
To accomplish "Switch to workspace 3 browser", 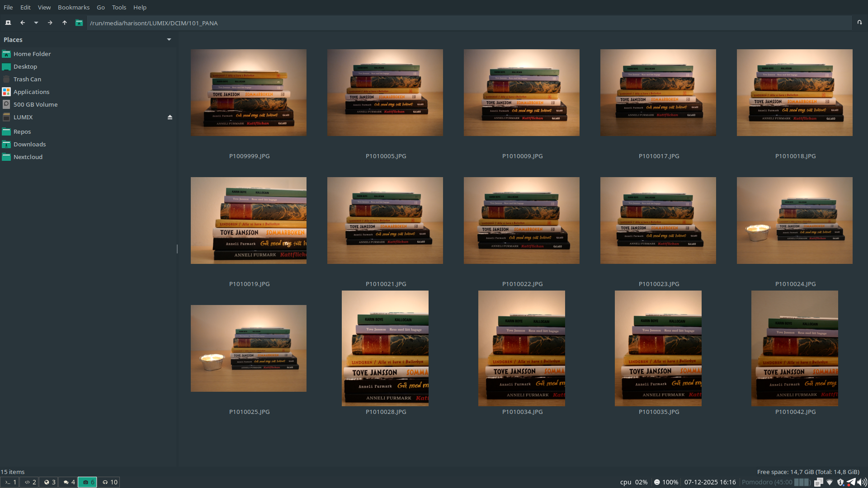I will pos(49,482).
